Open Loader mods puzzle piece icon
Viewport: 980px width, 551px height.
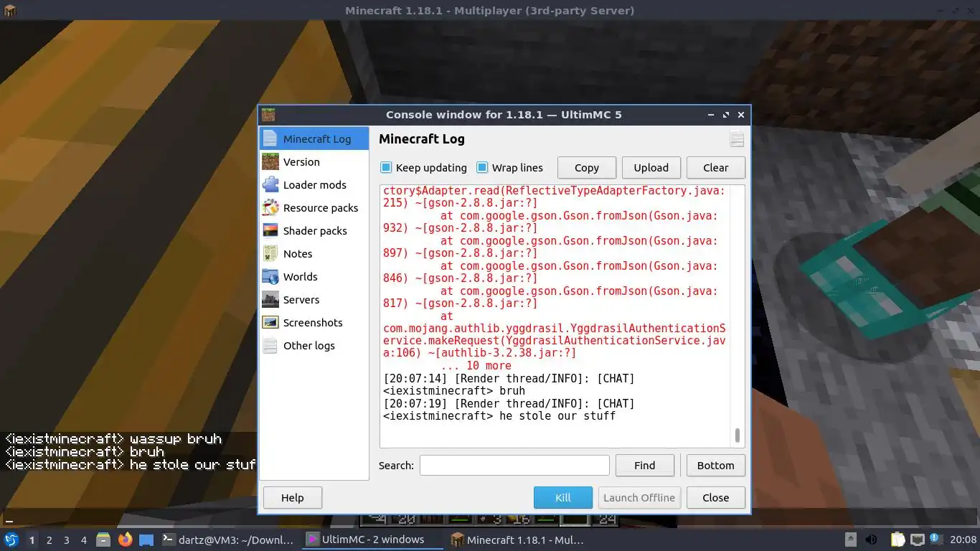coord(270,184)
